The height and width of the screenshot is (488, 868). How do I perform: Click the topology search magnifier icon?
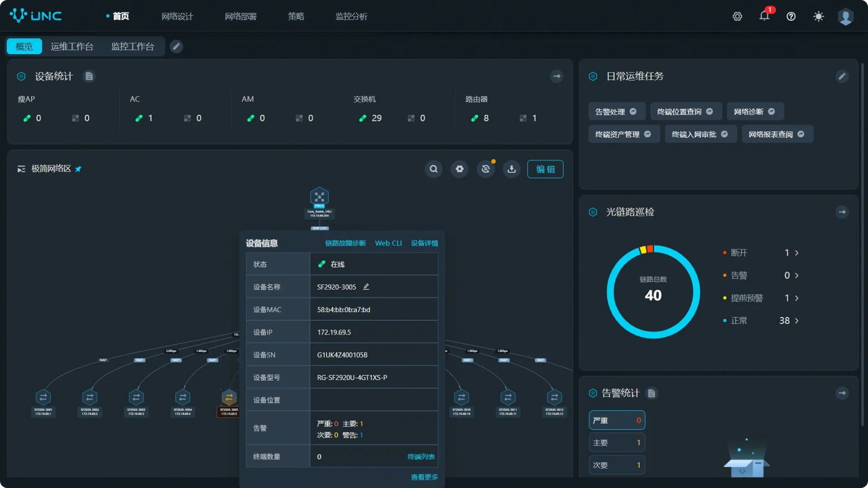point(433,169)
